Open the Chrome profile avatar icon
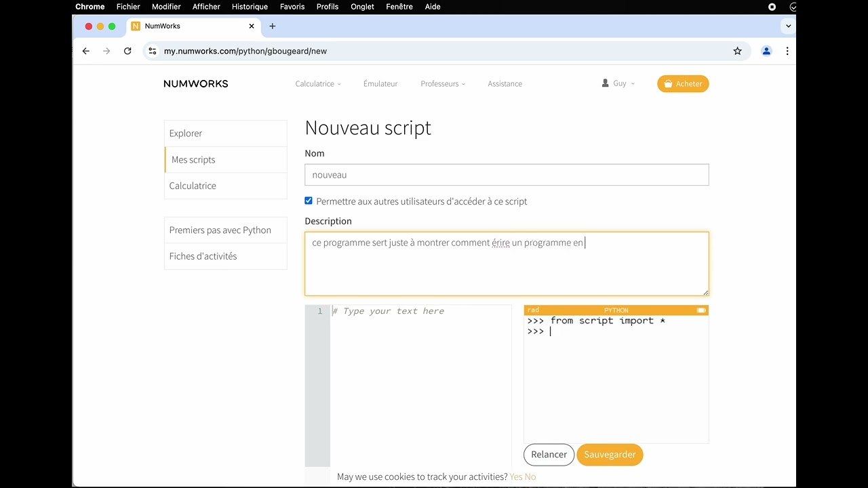 pyautogui.click(x=766, y=51)
